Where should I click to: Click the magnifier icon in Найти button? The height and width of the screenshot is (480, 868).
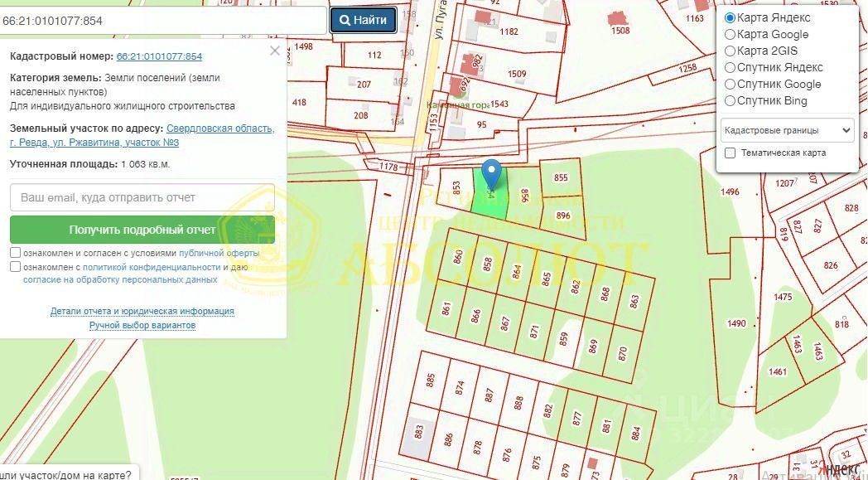345,21
